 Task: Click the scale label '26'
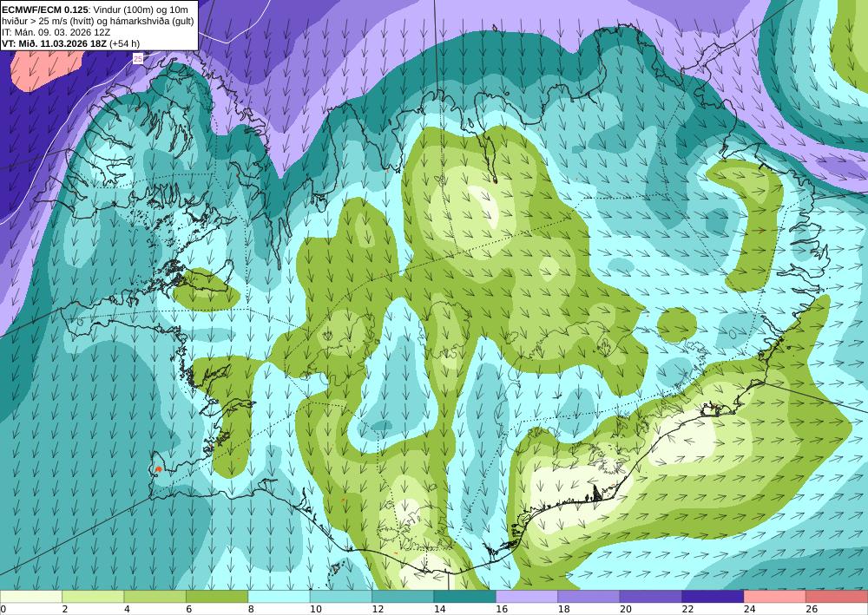coord(812,609)
